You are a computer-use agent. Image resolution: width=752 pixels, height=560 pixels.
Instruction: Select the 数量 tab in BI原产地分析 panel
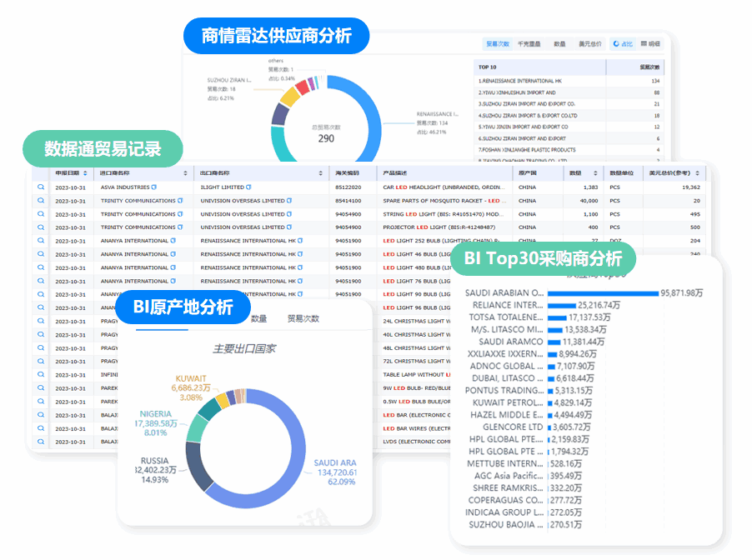(x=258, y=319)
